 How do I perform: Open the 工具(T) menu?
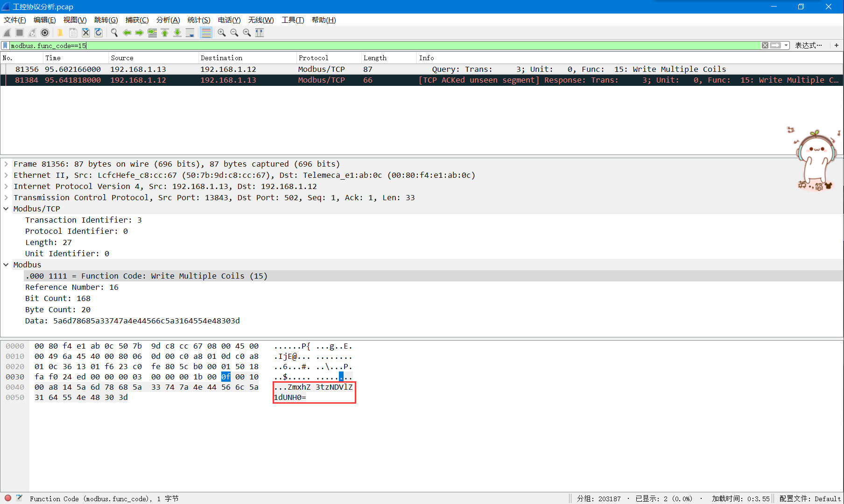pyautogui.click(x=293, y=20)
